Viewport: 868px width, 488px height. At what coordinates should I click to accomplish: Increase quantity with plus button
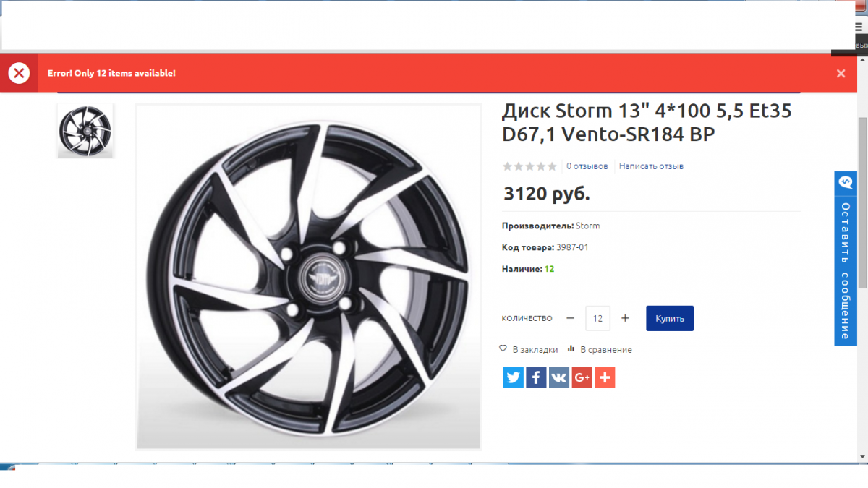point(626,318)
